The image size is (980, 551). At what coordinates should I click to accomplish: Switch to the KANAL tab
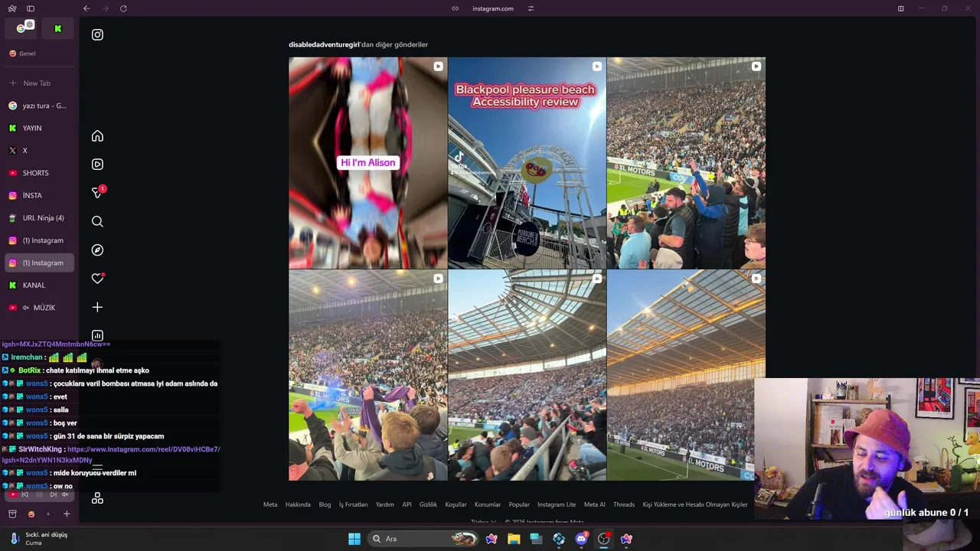39,285
